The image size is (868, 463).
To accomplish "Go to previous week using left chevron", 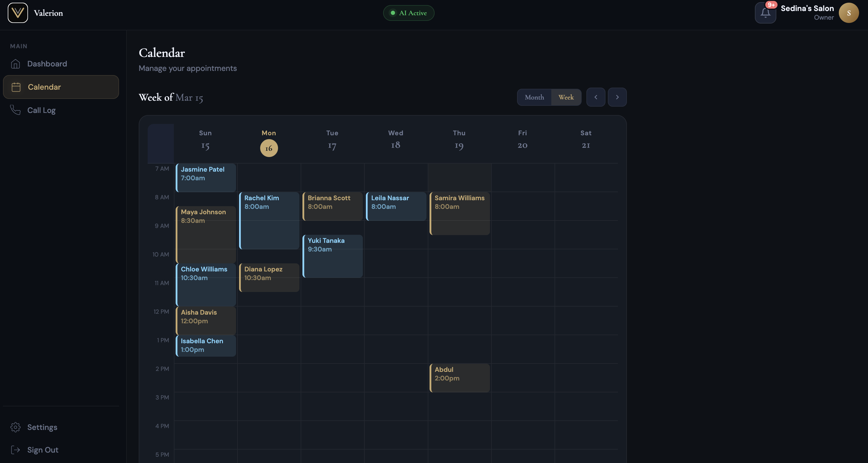I will [595, 97].
